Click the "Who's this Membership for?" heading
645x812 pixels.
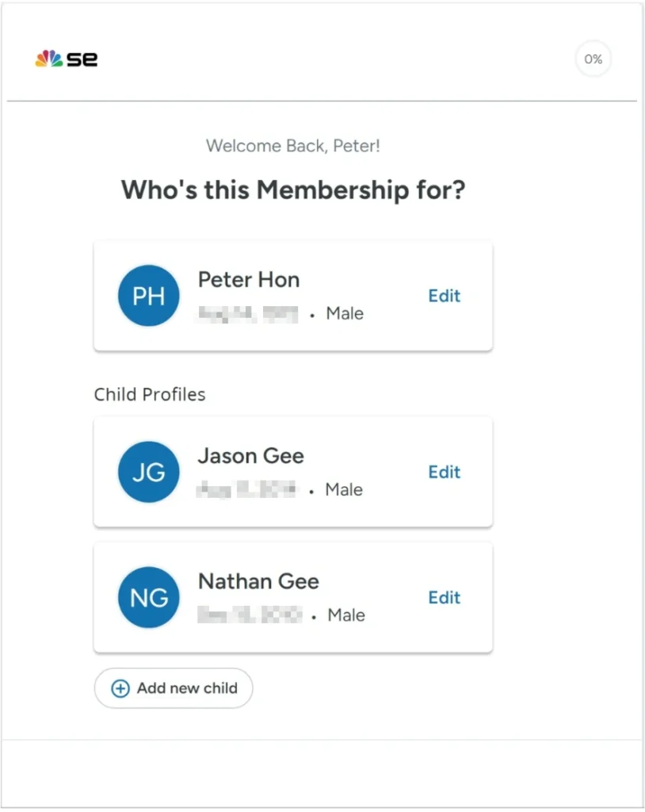pyautogui.click(x=293, y=190)
